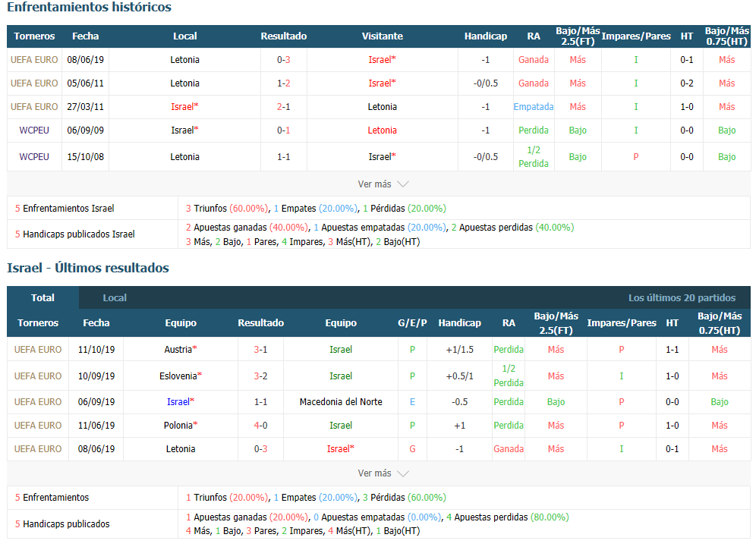Image resolution: width=756 pixels, height=547 pixels.
Task: Click 1 Triunfos (20.00%) statistic
Action: click(227, 498)
